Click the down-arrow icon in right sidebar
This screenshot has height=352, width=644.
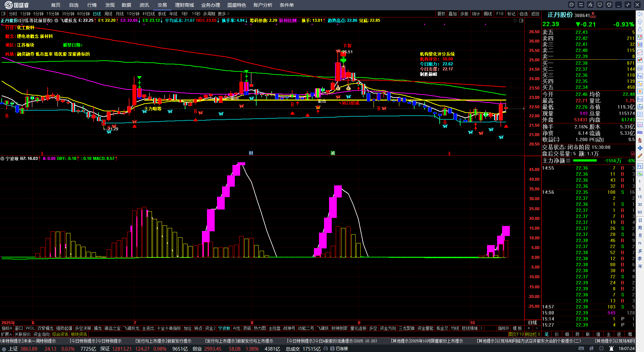point(640,30)
